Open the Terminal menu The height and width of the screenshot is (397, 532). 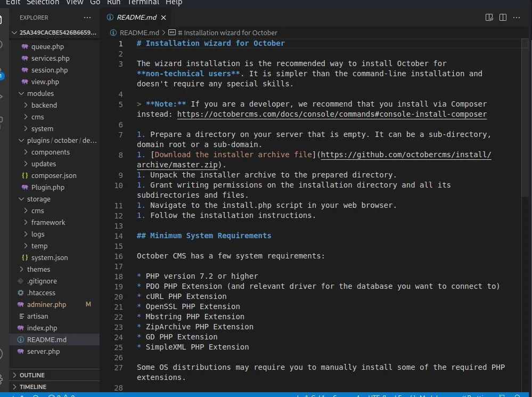click(143, 3)
